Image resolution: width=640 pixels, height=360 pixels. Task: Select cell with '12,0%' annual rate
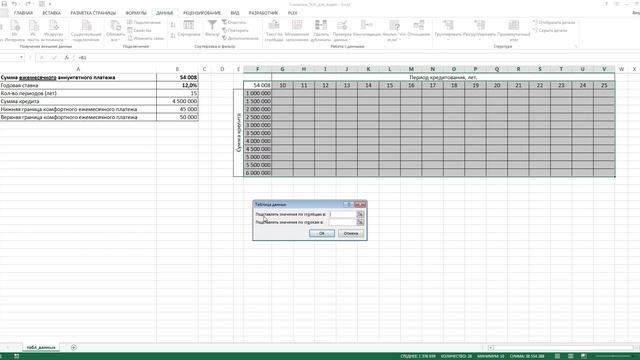click(x=177, y=85)
